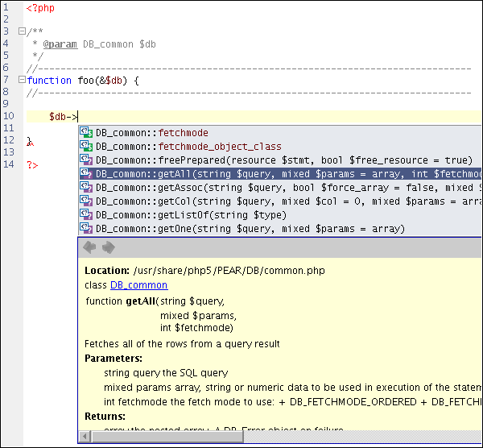The image size is (483, 448).
Task: Click the closing ?> tag
Action: pos(32,165)
